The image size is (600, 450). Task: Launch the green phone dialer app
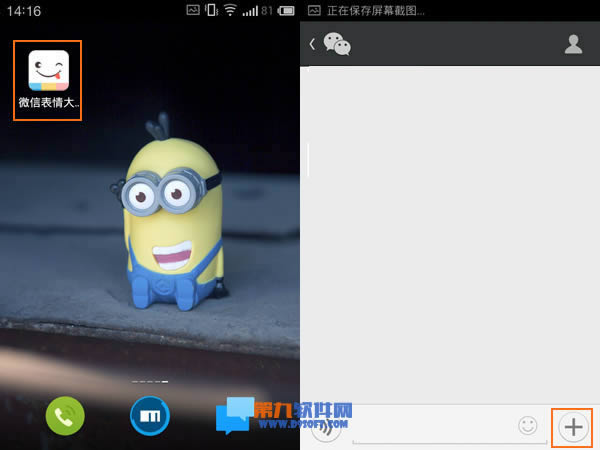tap(66, 416)
